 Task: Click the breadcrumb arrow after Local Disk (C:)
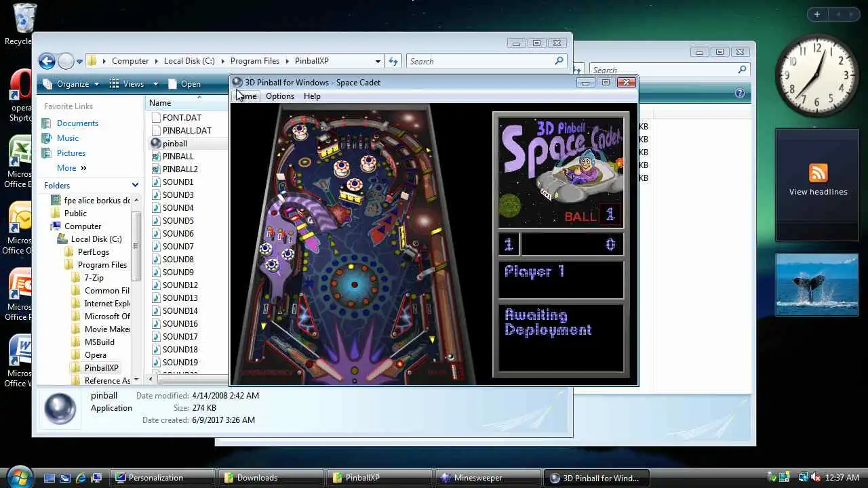pyautogui.click(x=222, y=61)
